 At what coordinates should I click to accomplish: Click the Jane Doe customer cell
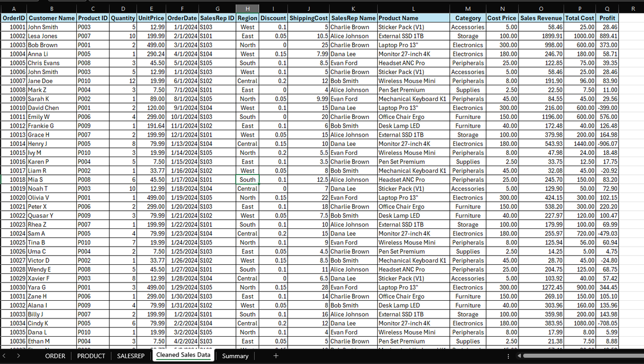52,81
